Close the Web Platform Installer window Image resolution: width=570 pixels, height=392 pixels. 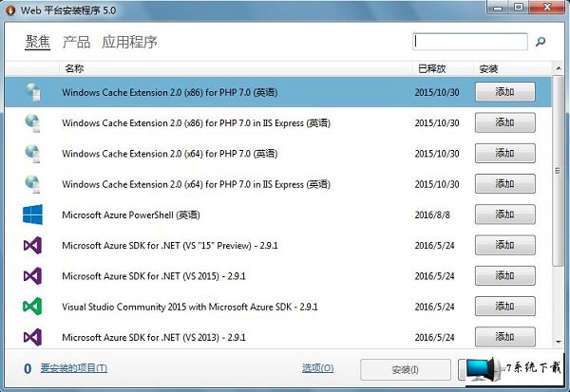click(x=547, y=8)
